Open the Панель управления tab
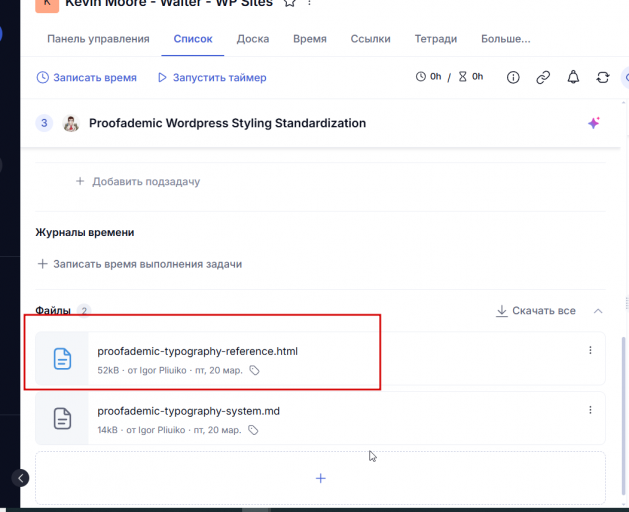 (x=98, y=39)
